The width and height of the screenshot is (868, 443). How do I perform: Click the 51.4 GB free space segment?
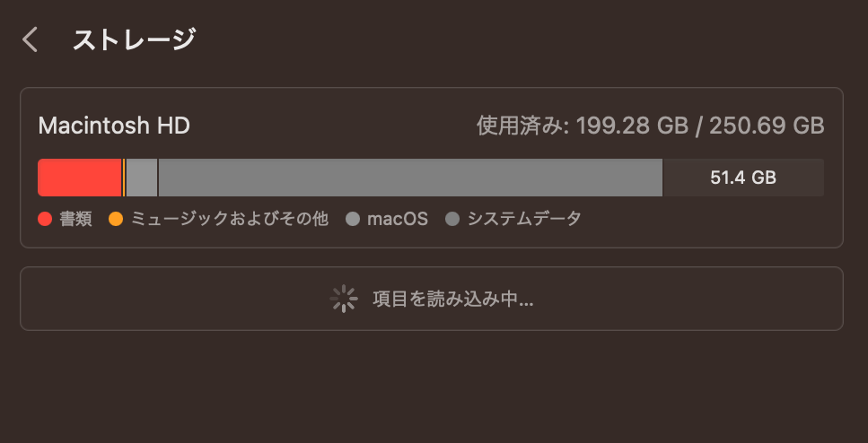(743, 178)
